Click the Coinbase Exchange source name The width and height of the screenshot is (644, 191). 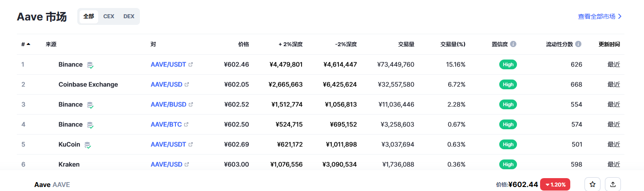(88, 84)
